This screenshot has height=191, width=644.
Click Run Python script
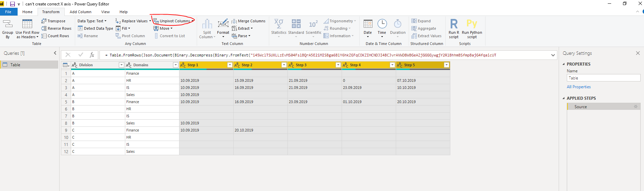pyautogui.click(x=472, y=29)
